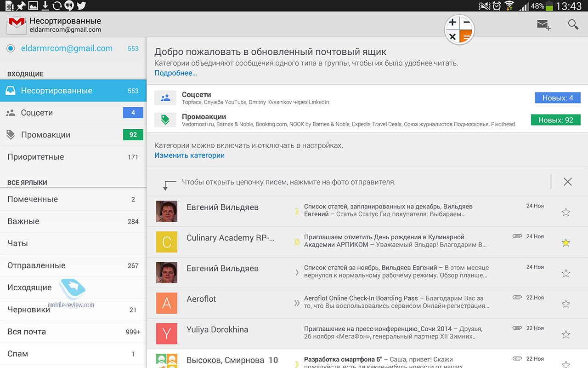Tap the pin notification icon
The image size is (588, 368).
tap(21, 6)
